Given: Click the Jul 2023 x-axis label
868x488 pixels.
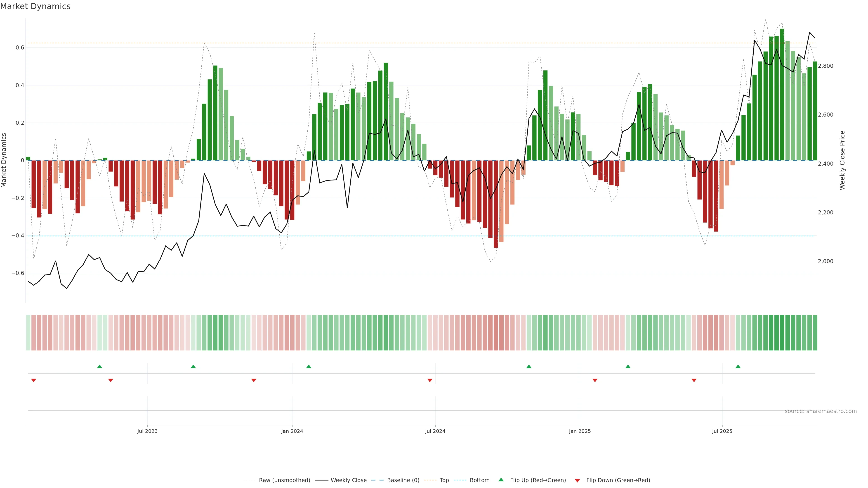Looking at the screenshot, I should pyautogui.click(x=147, y=431).
